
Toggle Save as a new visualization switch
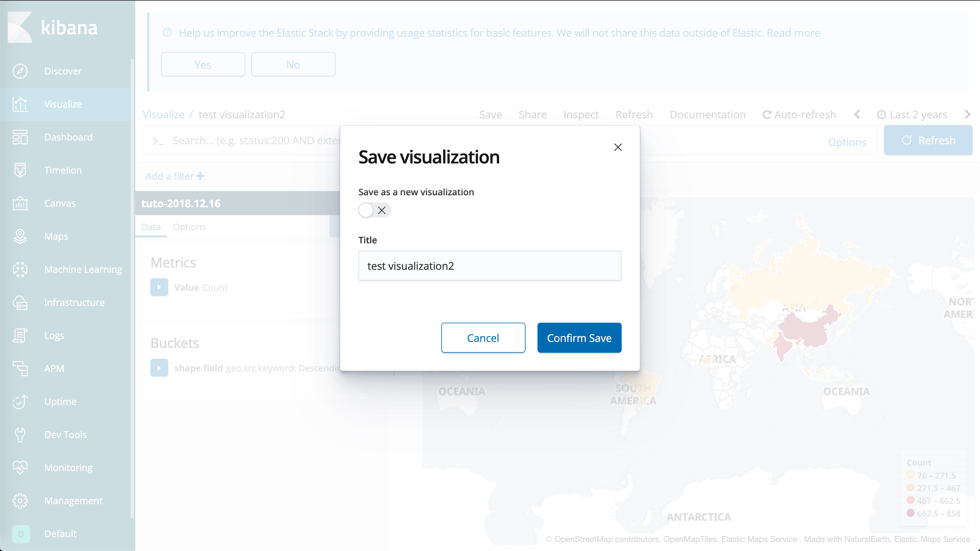[x=374, y=210]
